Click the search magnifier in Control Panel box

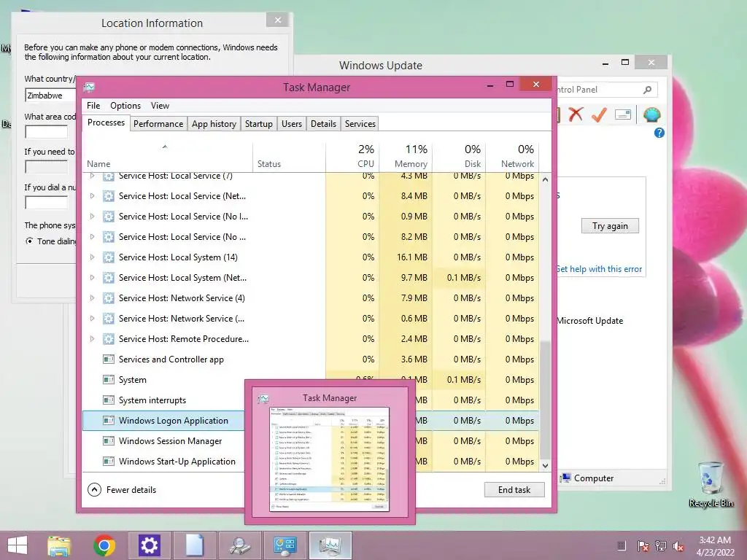648,90
